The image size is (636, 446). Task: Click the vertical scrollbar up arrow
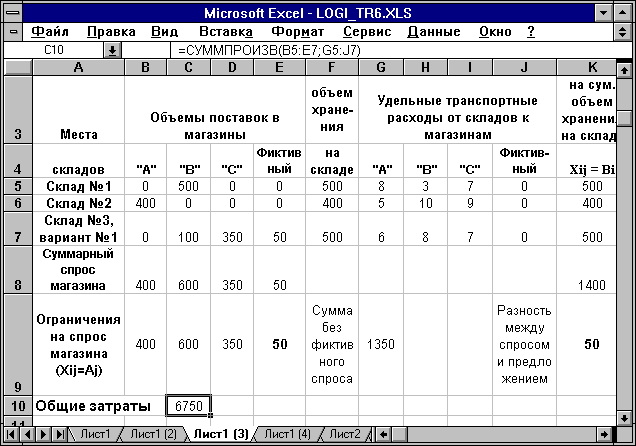[624, 70]
